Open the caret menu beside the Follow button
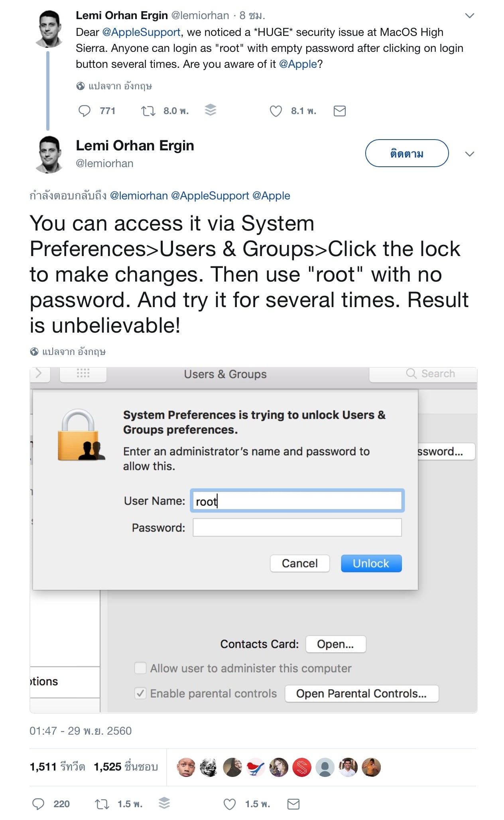The image size is (504, 820). tap(470, 154)
